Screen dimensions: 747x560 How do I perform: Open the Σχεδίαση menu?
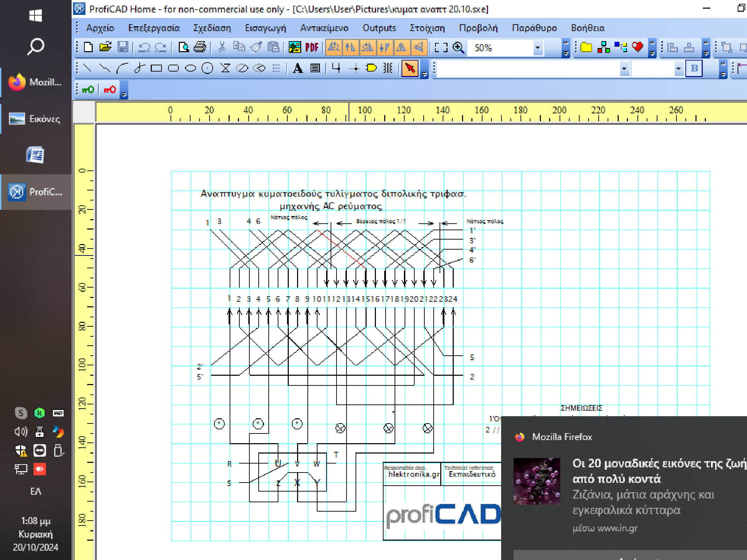click(x=212, y=28)
